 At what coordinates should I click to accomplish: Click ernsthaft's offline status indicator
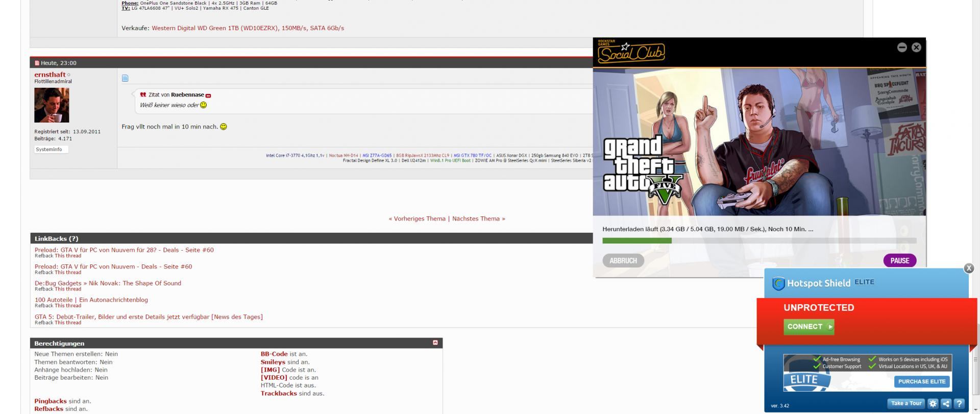pyautogui.click(x=69, y=75)
